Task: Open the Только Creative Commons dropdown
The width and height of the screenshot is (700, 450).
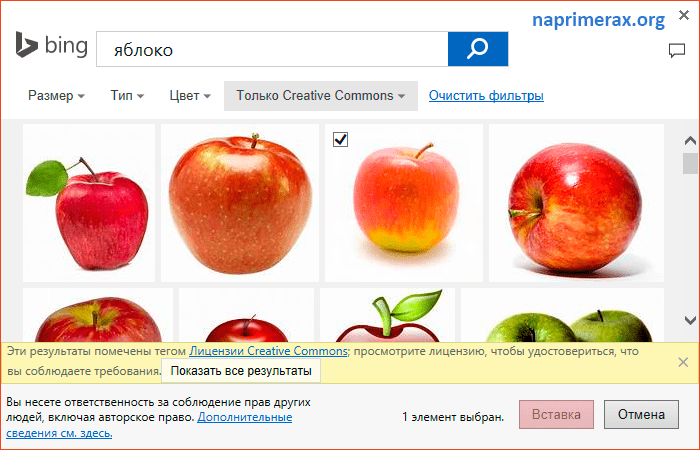Action: pos(321,96)
